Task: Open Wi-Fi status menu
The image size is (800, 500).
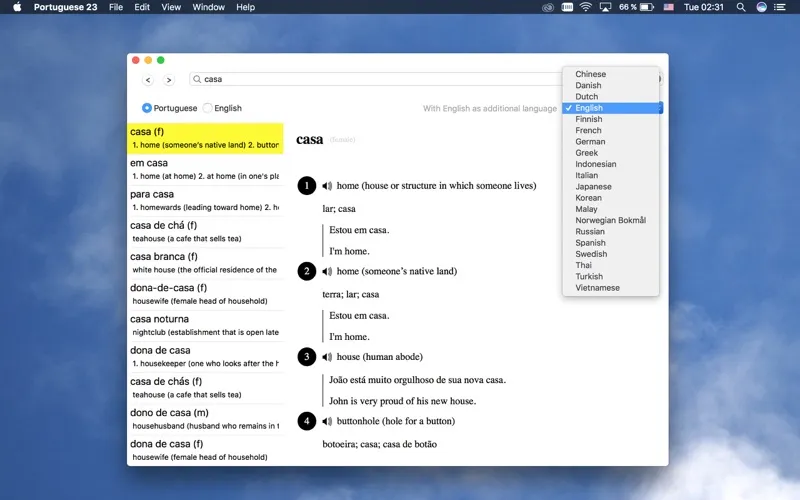Action: click(x=586, y=7)
